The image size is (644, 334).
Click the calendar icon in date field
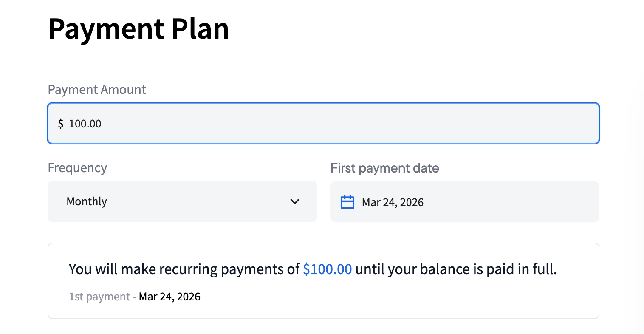pyautogui.click(x=347, y=202)
